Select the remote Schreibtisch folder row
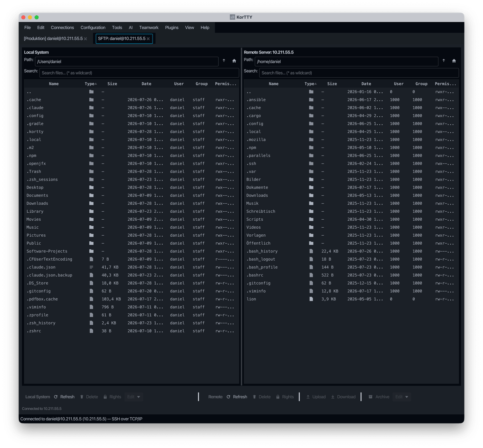483x448 pixels. tap(351, 211)
